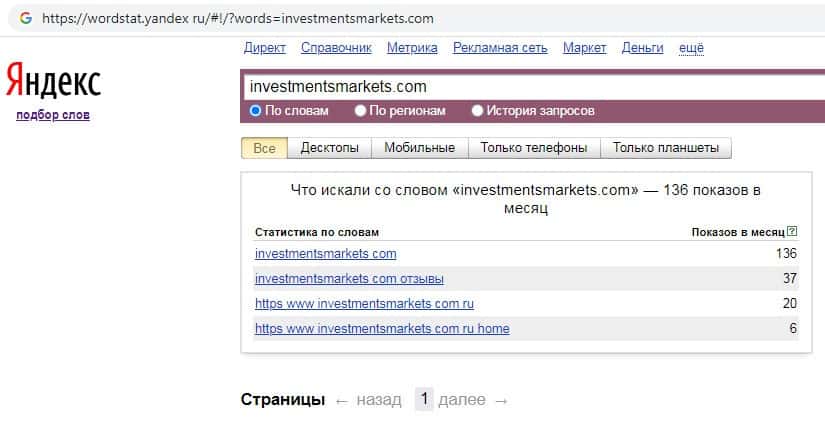
Task: Expand the ещё menu link
Action: coord(691,47)
